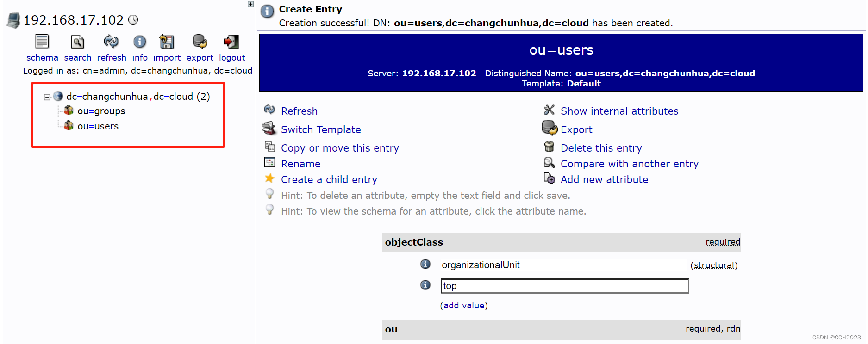Image resolution: width=868 pixels, height=344 pixels.
Task: Click the export icon in left toolbar
Action: [x=200, y=42]
